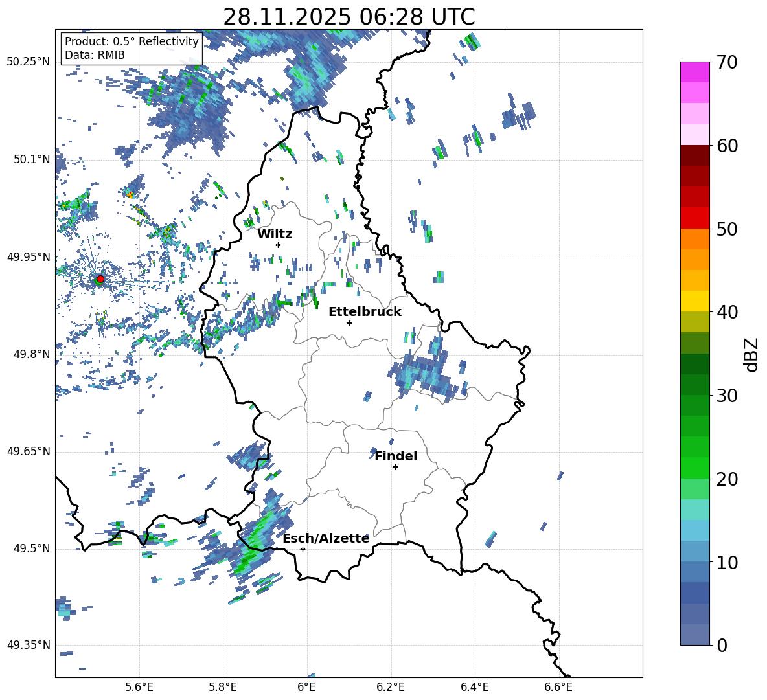Click the 49.35°N latitude tick label
This screenshot has height=700, width=767.
tap(29, 645)
